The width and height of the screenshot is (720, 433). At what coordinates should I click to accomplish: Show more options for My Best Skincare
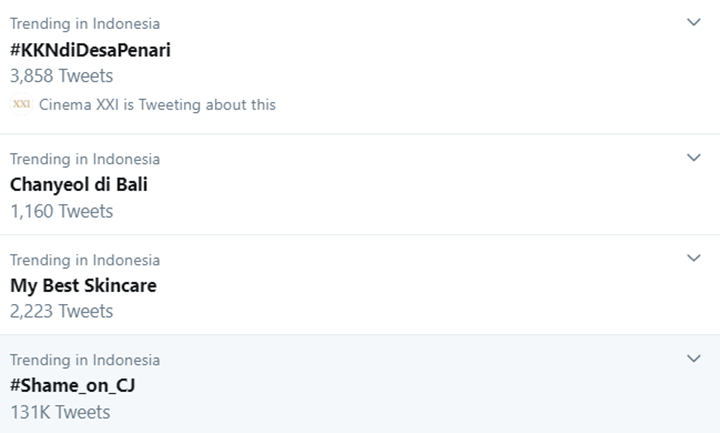pos(694,257)
